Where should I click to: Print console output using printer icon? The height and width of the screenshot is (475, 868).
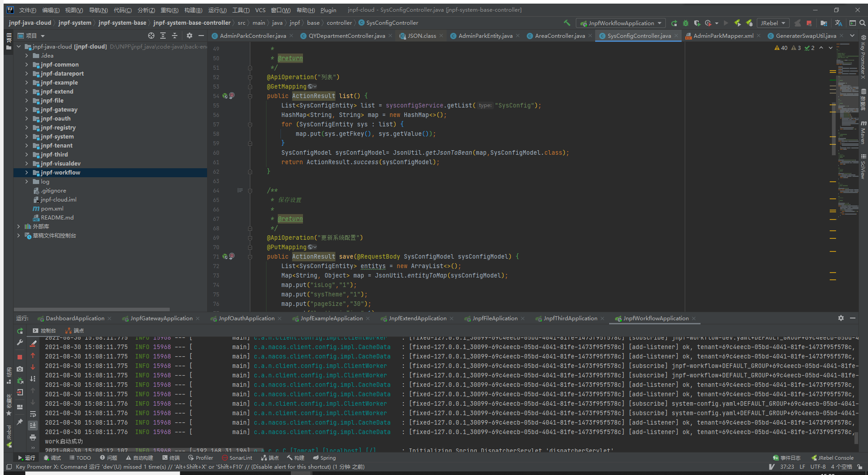[33, 437]
